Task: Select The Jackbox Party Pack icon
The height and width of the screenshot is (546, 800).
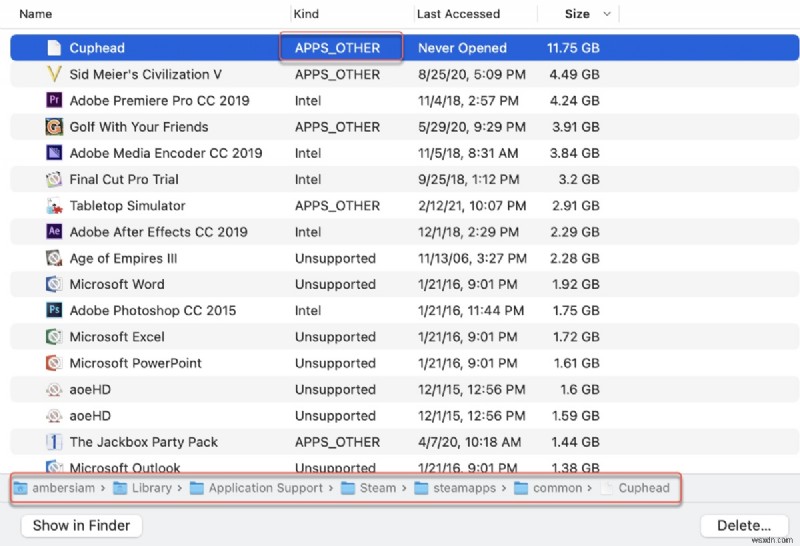Action: (x=54, y=442)
